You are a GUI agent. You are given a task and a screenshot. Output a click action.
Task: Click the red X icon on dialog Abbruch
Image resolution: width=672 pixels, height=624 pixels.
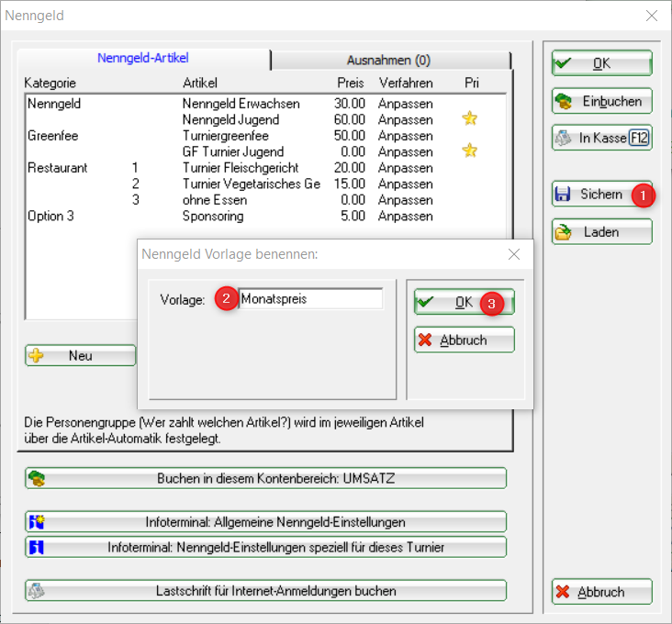click(425, 340)
